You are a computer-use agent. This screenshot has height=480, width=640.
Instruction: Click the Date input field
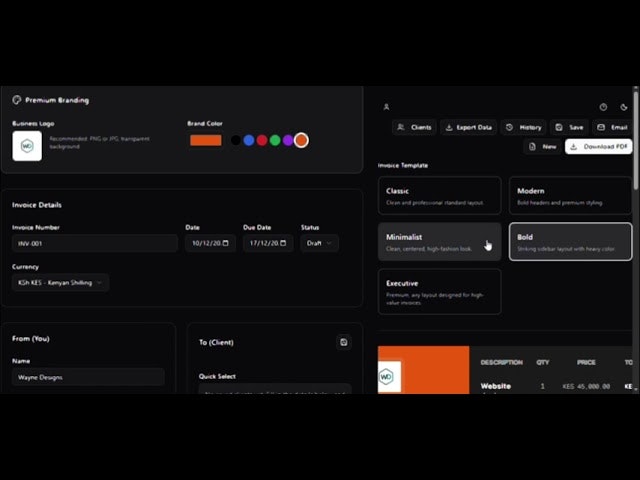coord(210,243)
